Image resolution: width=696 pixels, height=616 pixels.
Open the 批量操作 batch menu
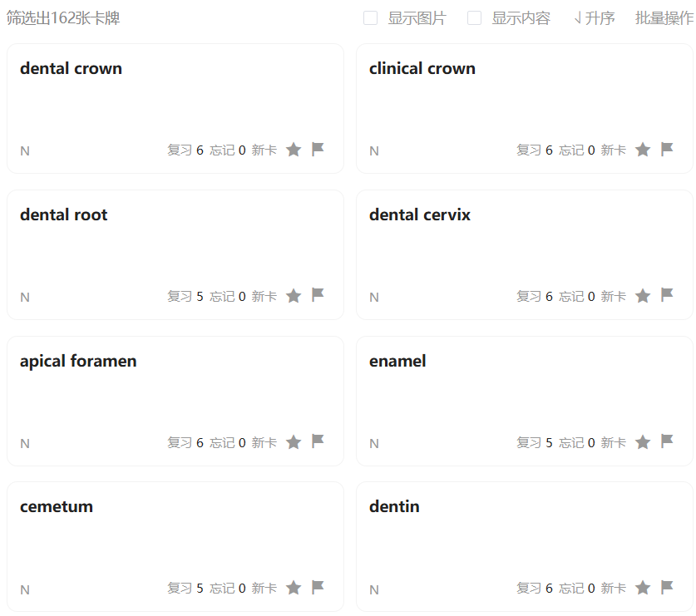click(x=664, y=18)
